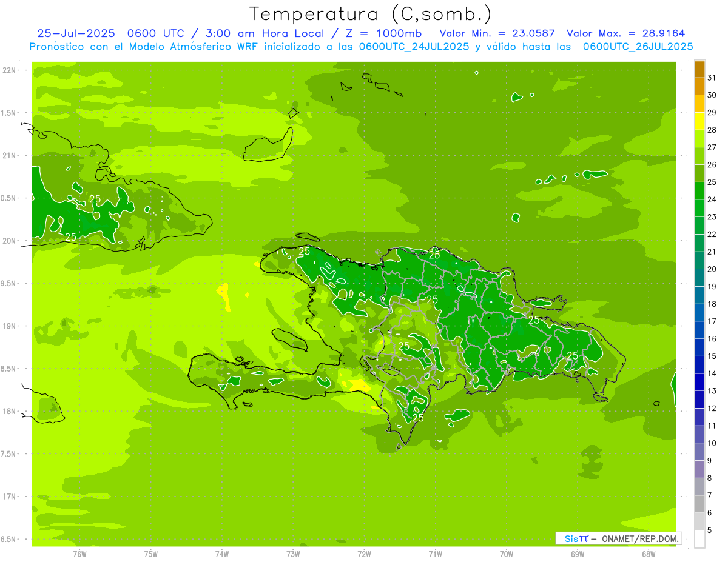Click the '21N' latitude label
Screen dimensions: 728x562
(8, 156)
